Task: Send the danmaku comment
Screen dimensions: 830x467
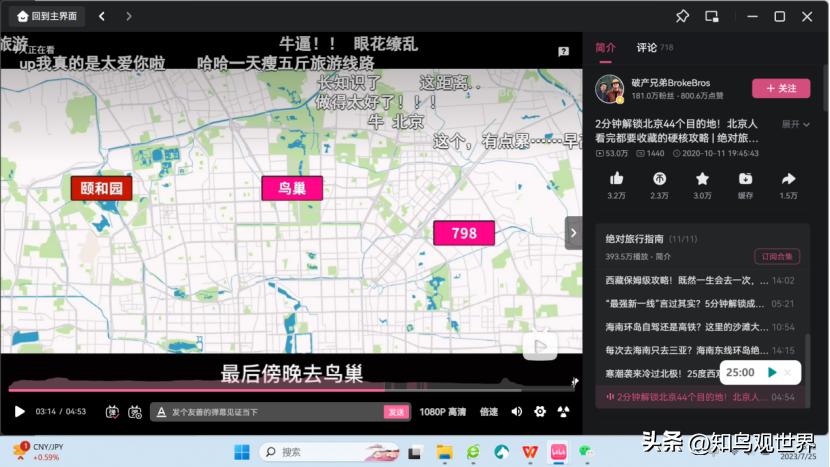Action: point(396,411)
